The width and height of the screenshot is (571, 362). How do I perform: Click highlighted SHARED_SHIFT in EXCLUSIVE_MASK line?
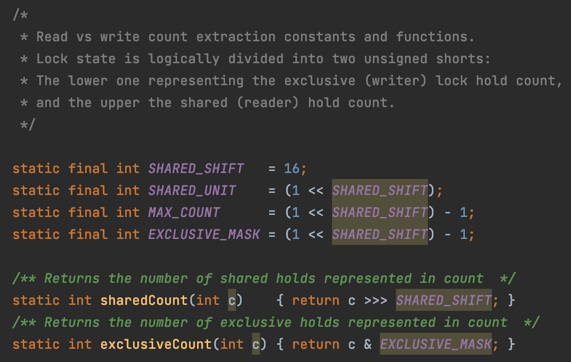coord(380,234)
